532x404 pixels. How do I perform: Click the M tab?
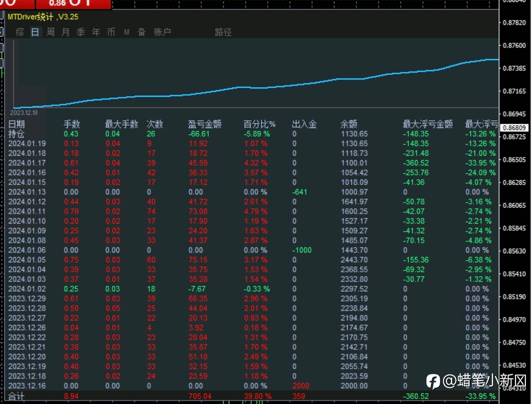[127, 32]
